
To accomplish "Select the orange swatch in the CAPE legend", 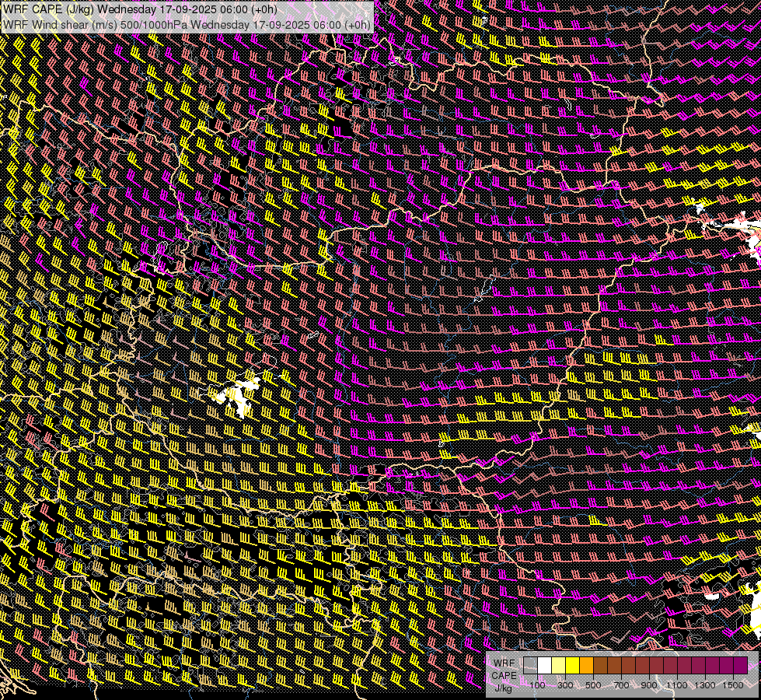I will 586,666.
